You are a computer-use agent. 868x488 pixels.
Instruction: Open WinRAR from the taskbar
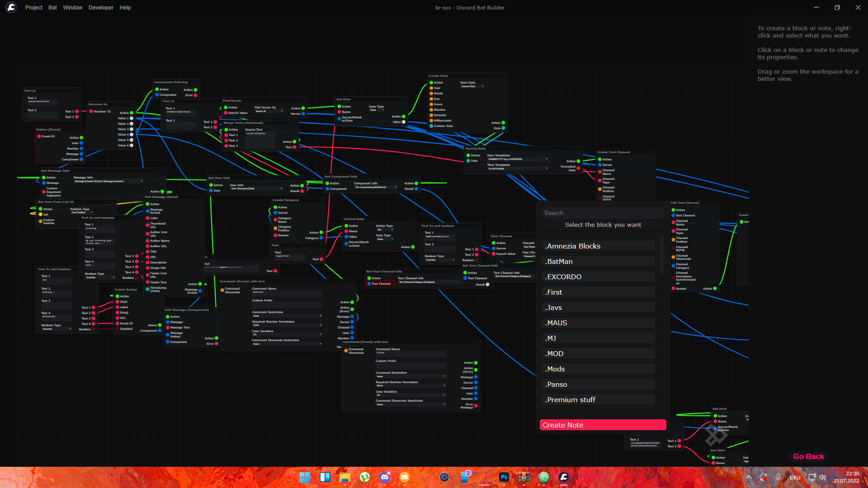click(524, 477)
